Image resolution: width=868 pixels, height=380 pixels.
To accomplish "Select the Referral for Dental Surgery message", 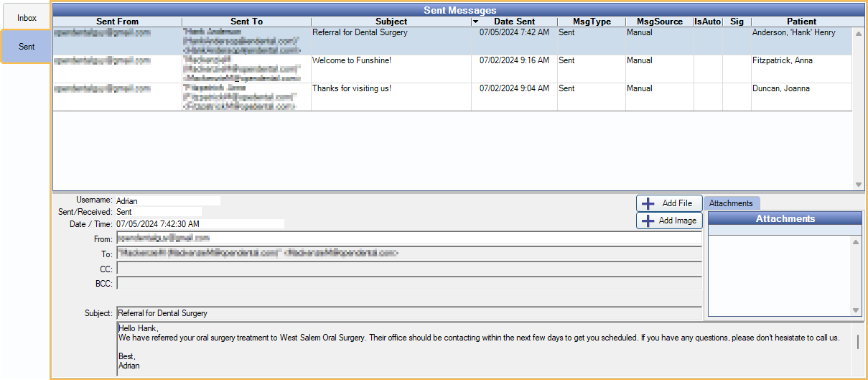I will 360,33.
